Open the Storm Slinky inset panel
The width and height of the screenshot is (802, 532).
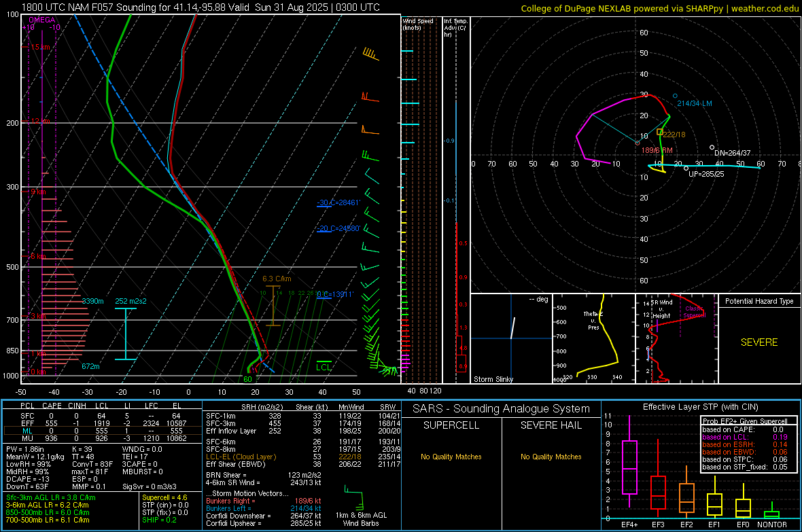(511, 338)
